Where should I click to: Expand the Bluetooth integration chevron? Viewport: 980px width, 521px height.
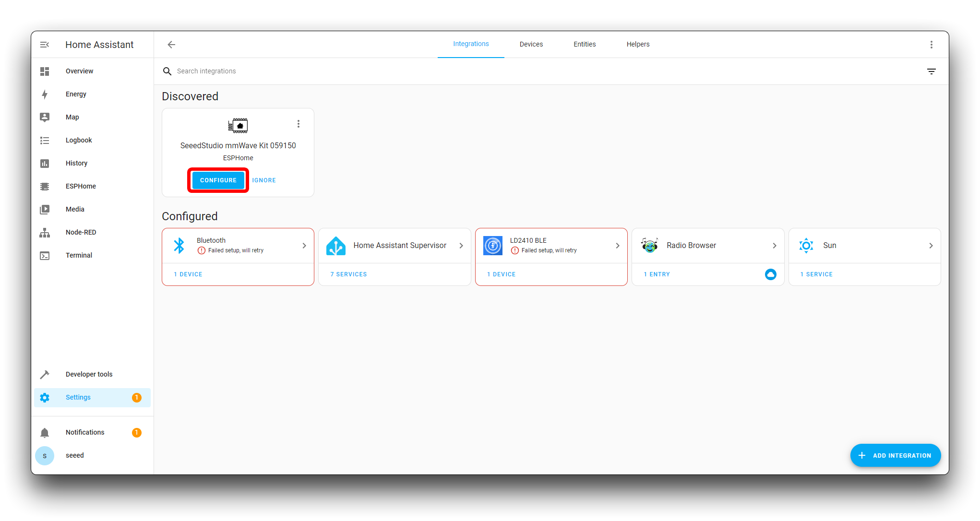(x=304, y=246)
